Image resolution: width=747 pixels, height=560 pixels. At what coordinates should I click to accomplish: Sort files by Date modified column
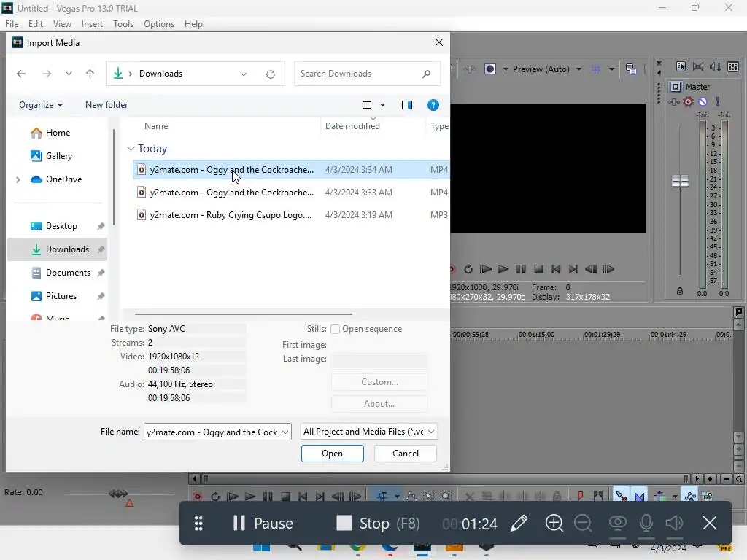(x=352, y=125)
